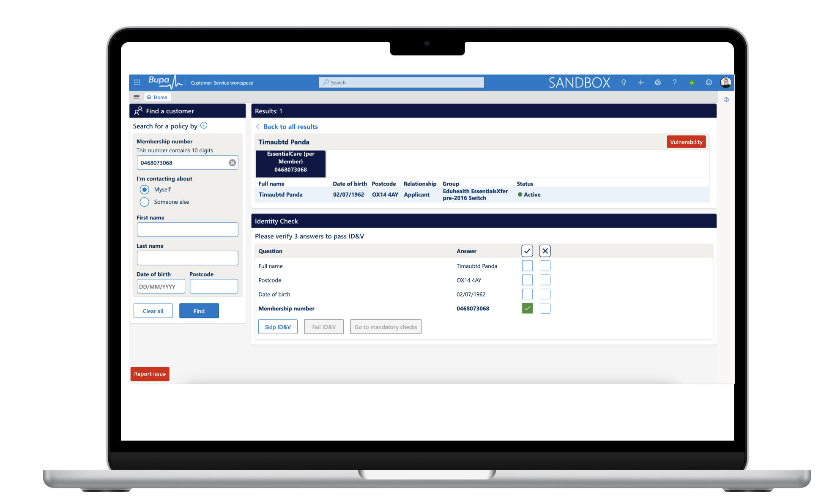Click the Back to all results link
821x504 pixels.
click(x=290, y=126)
